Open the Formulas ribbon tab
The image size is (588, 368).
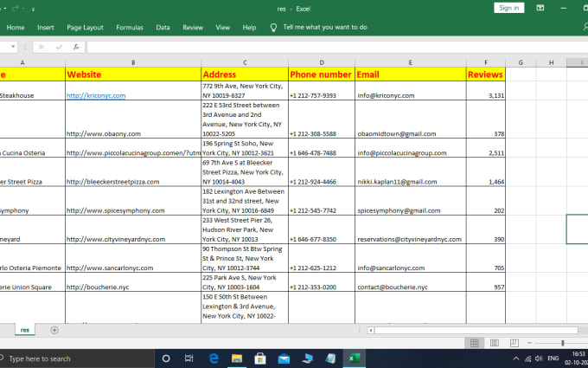[130, 28]
